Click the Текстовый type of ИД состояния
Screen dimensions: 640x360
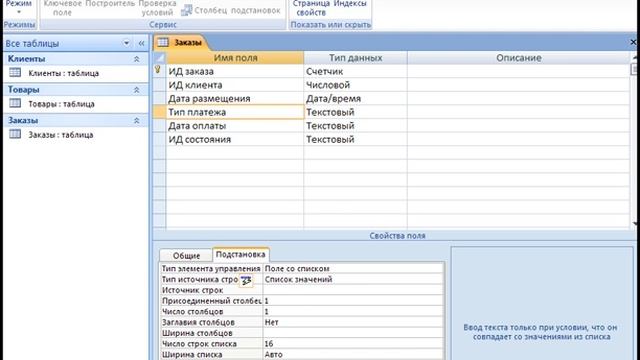pyautogui.click(x=355, y=139)
